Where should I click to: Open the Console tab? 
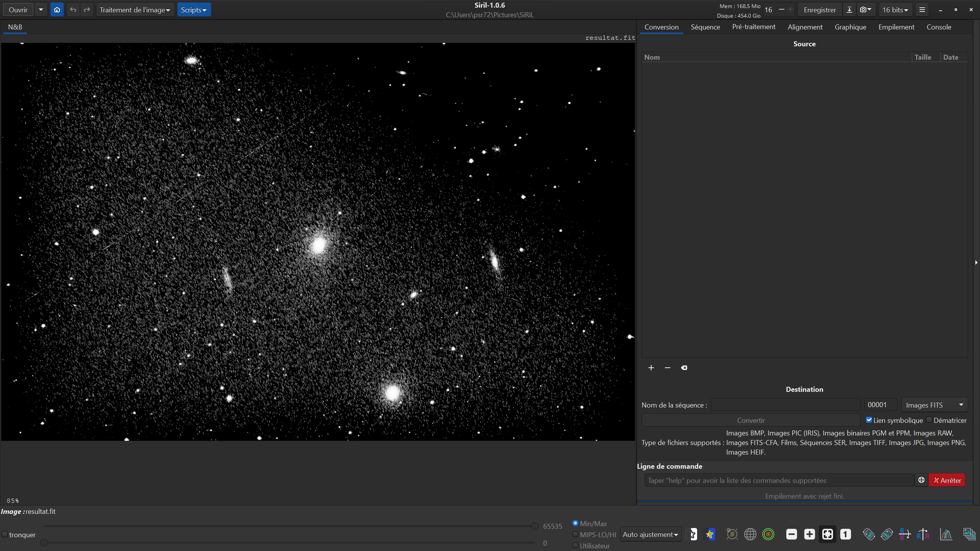coord(939,27)
